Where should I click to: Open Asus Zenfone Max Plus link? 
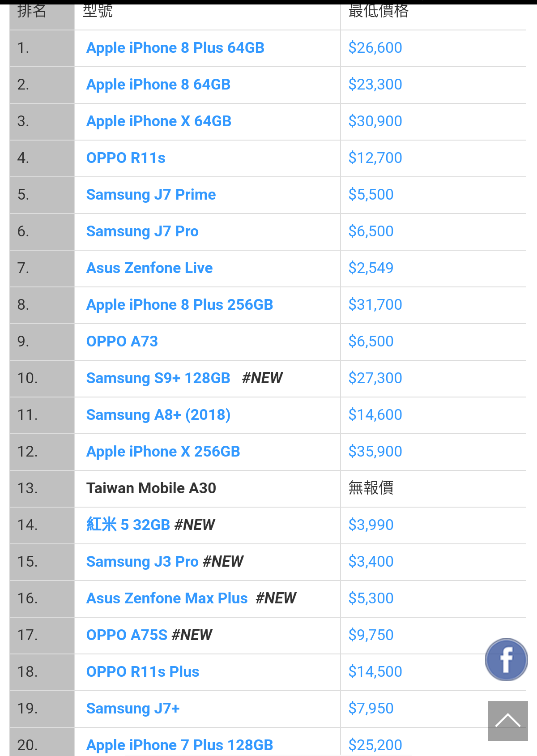167,598
